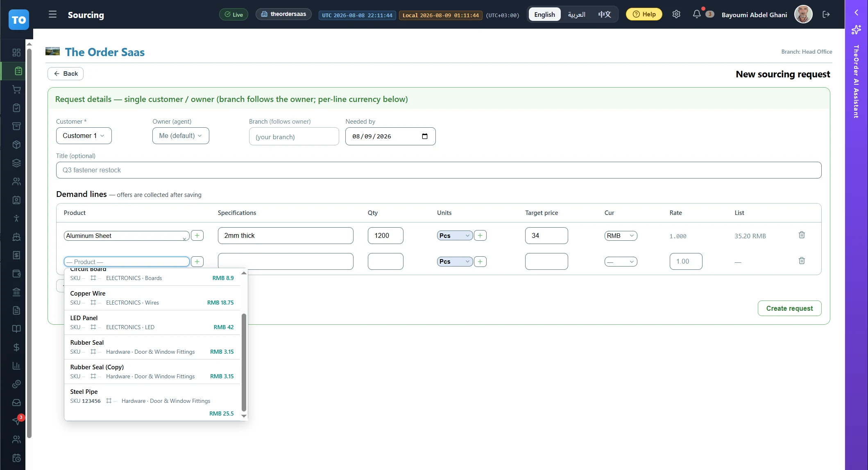The width and height of the screenshot is (868, 470).
Task: Open the empty currency dropdown on second line
Action: coord(621,262)
